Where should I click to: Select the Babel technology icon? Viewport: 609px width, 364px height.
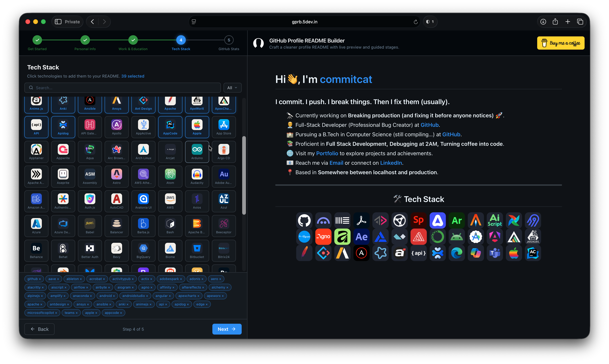[x=90, y=226]
